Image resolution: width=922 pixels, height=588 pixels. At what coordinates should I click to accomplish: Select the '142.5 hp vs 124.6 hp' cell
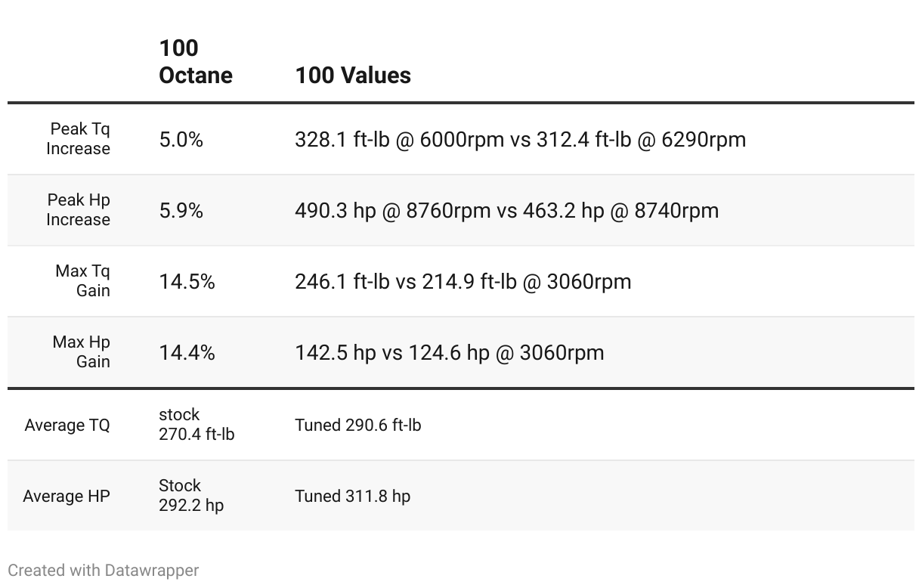[x=449, y=353]
